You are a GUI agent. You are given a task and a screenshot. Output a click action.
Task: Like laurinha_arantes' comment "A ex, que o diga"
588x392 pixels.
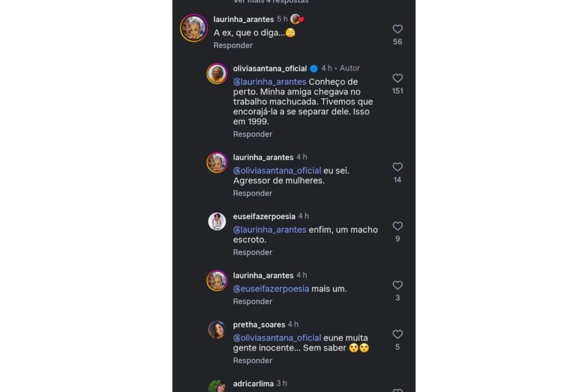397,29
